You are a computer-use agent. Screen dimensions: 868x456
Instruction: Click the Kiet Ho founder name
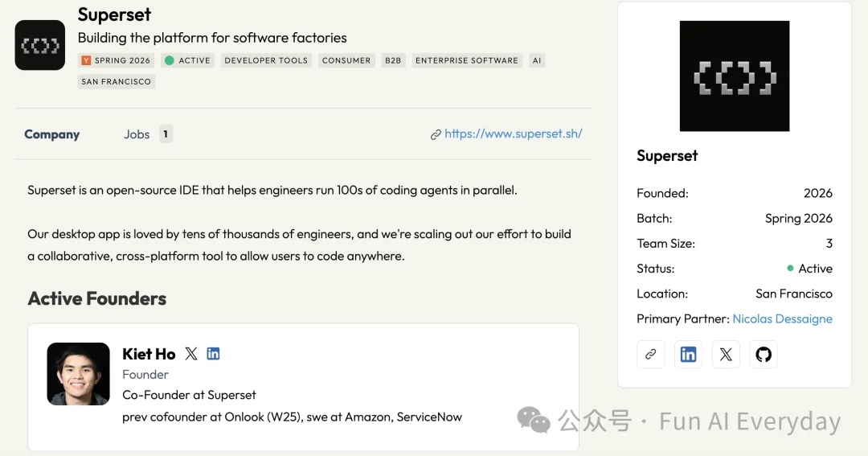pyautogui.click(x=149, y=354)
